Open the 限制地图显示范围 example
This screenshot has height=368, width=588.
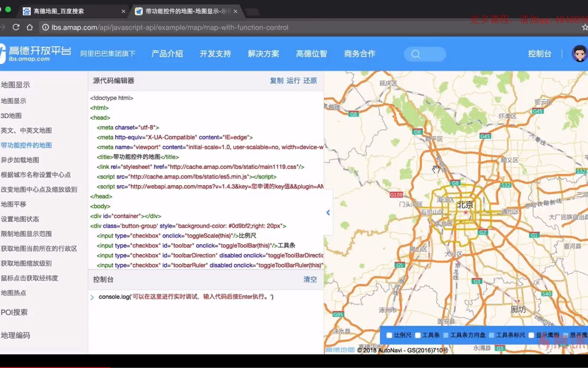click(26, 234)
